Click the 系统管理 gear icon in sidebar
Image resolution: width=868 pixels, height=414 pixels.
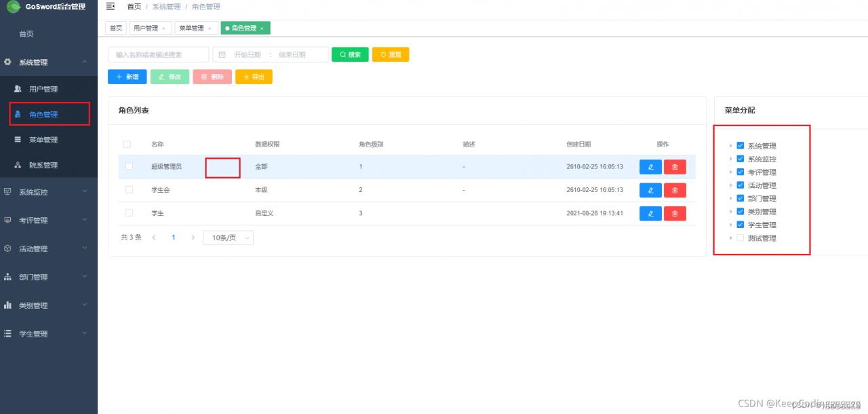(8, 62)
